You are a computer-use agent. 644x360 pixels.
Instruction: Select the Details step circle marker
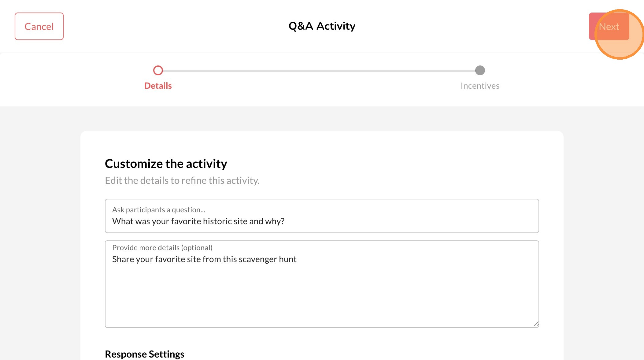[x=158, y=70]
